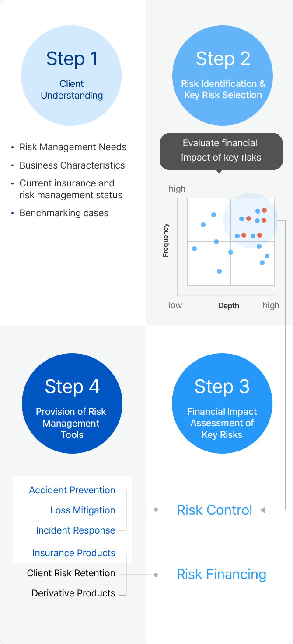Click the Insurance Products link
The height and width of the screenshot is (644, 293).
pos(74,553)
